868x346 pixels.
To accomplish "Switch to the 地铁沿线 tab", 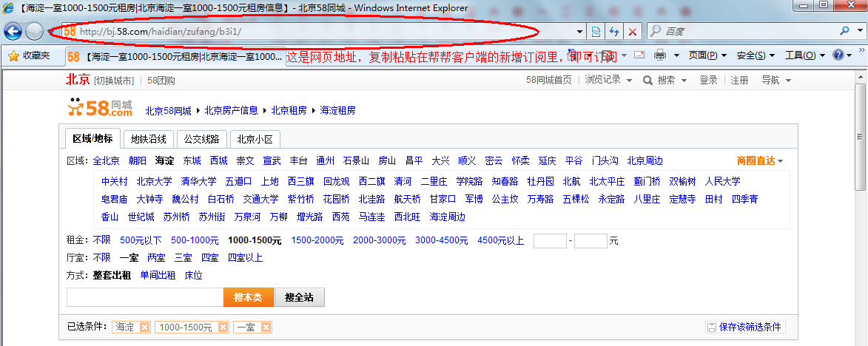I will point(149,139).
